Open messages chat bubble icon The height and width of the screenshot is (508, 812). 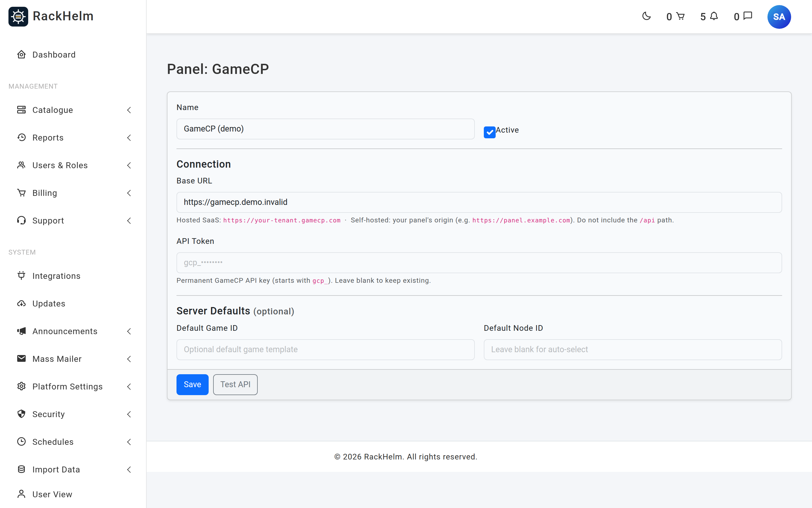point(748,16)
